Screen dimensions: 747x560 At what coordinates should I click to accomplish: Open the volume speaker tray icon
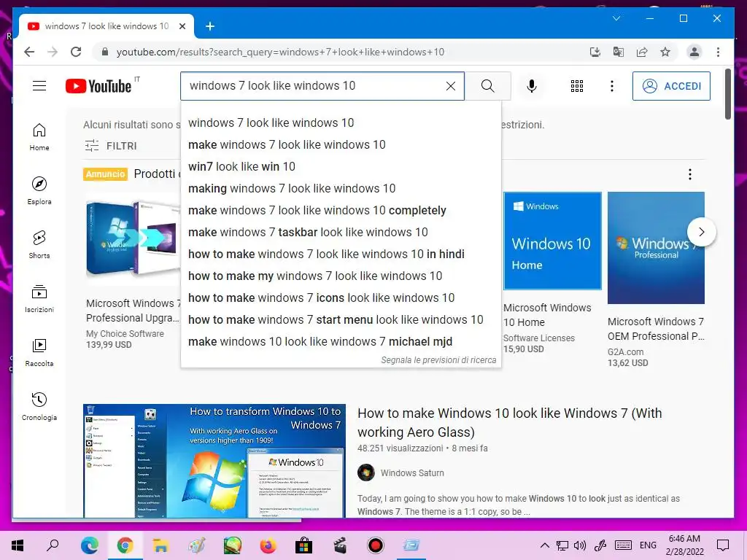coord(580,545)
